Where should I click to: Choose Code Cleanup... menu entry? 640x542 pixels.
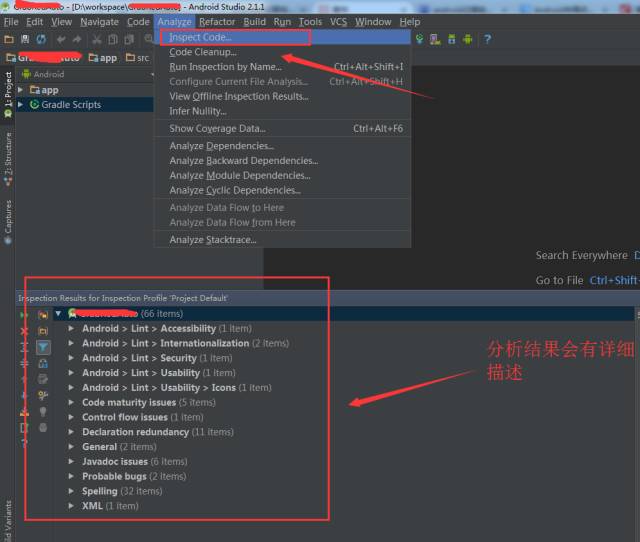click(282, 52)
